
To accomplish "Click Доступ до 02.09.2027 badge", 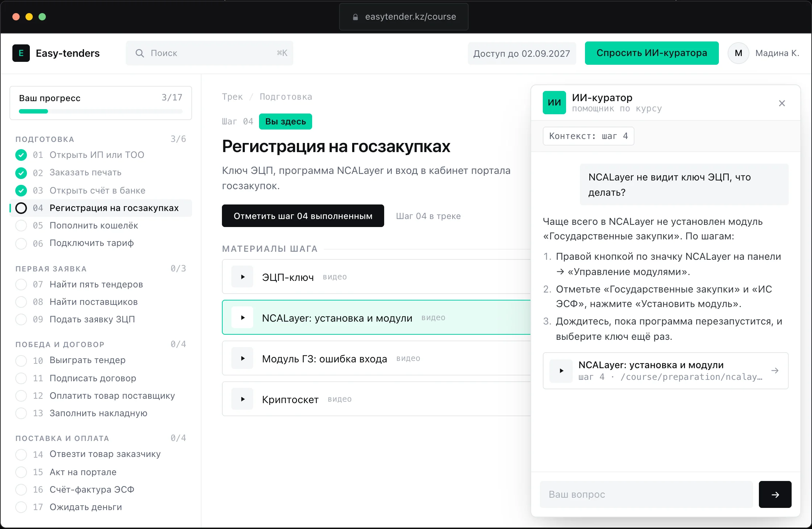I will pos(522,53).
